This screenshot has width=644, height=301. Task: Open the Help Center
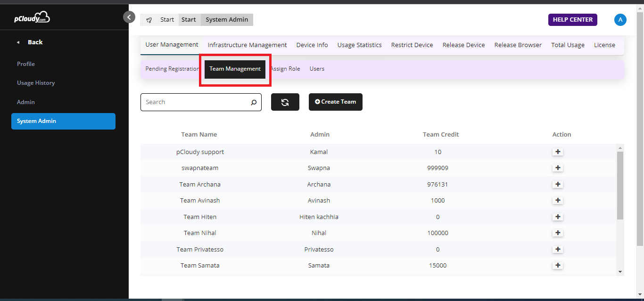(x=572, y=20)
